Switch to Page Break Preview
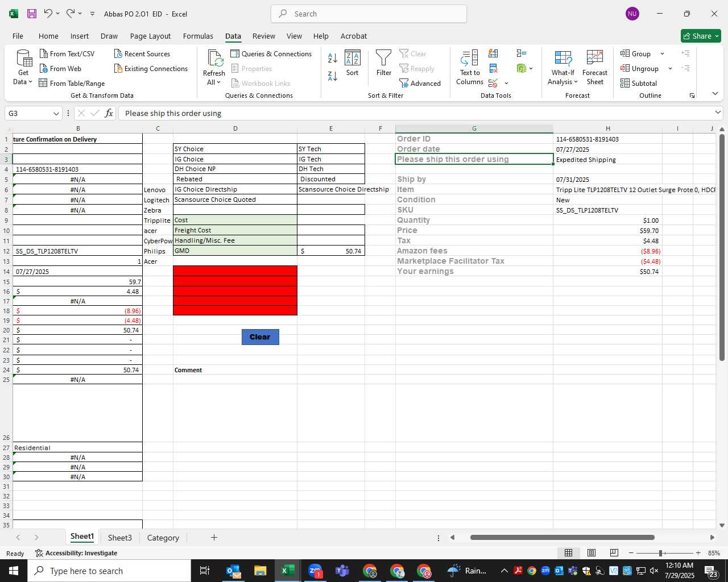Viewport: 728px width, 582px height. coord(614,553)
